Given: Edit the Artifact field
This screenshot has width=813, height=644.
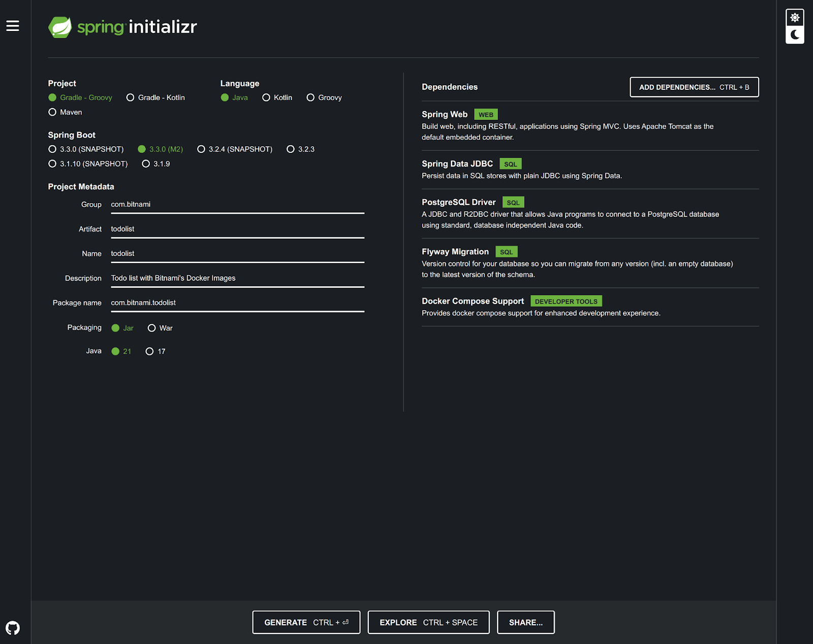Looking at the screenshot, I should [238, 229].
